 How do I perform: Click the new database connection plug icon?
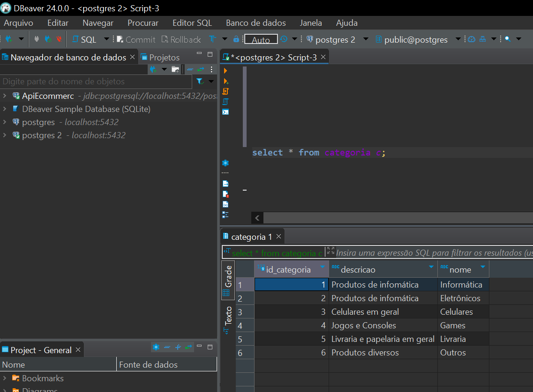coord(9,39)
